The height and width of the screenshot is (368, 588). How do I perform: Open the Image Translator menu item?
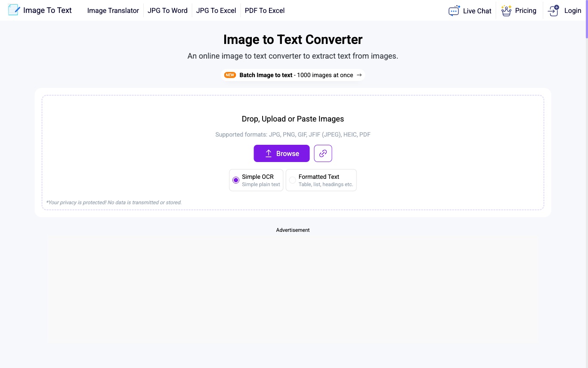[113, 11]
